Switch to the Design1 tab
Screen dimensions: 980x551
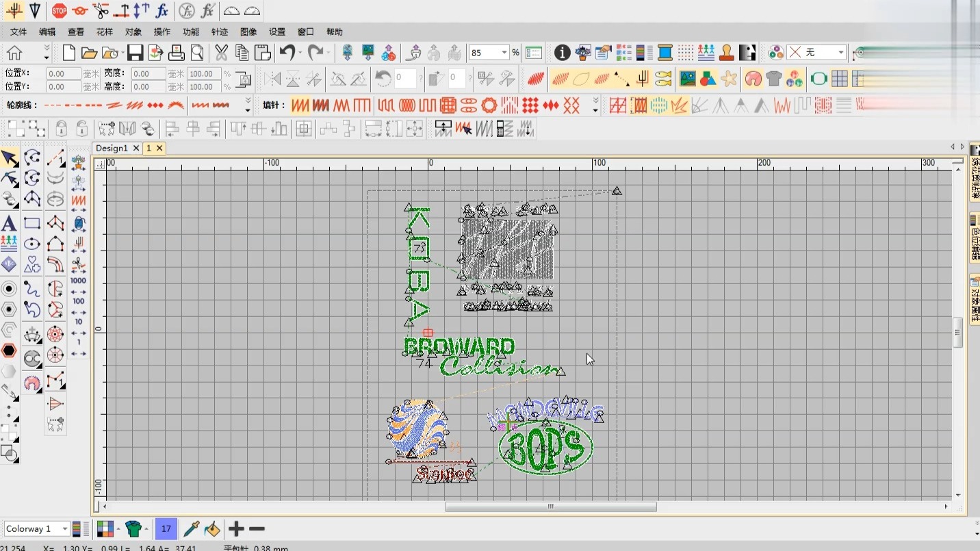click(112, 148)
